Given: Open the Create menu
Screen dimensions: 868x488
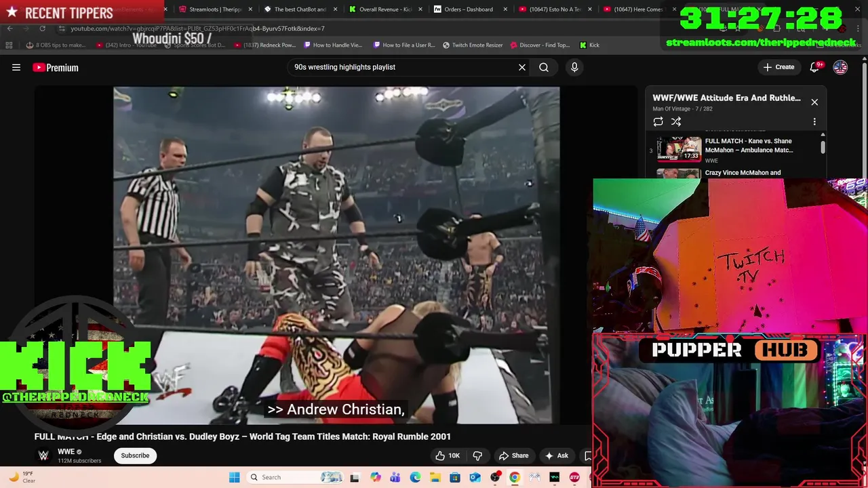Looking at the screenshot, I should point(778,67).
